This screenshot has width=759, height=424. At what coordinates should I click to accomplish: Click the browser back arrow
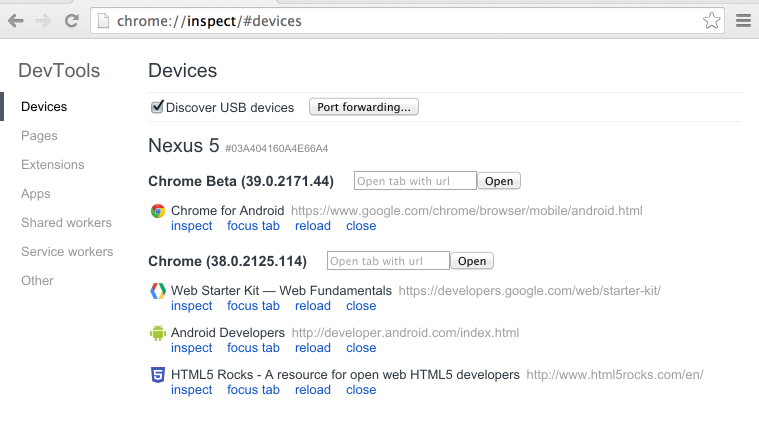17,20
